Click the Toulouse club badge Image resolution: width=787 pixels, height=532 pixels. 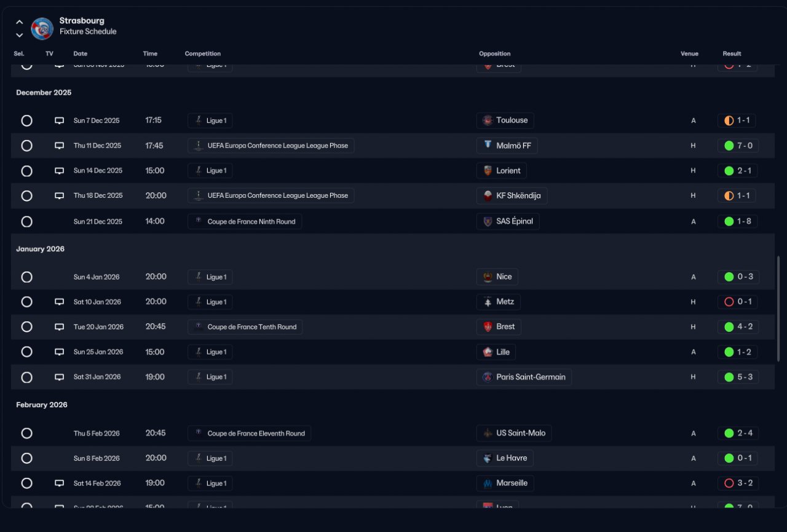[488, 120]
